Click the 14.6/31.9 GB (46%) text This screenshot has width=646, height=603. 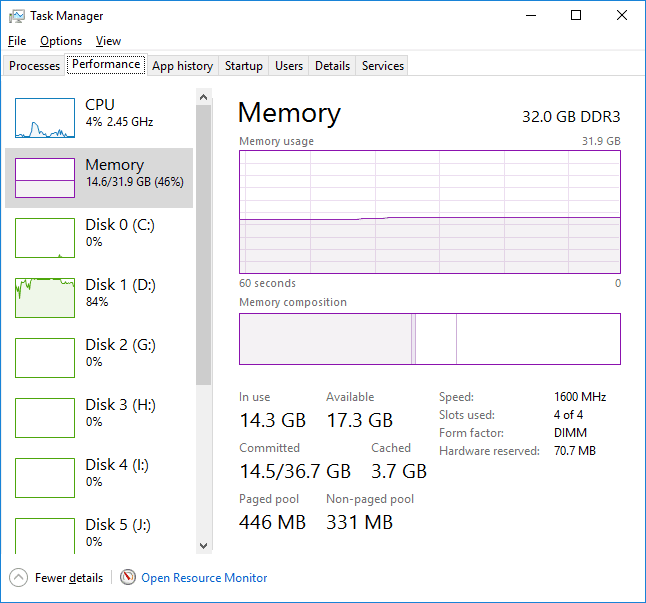coord(135,182)
